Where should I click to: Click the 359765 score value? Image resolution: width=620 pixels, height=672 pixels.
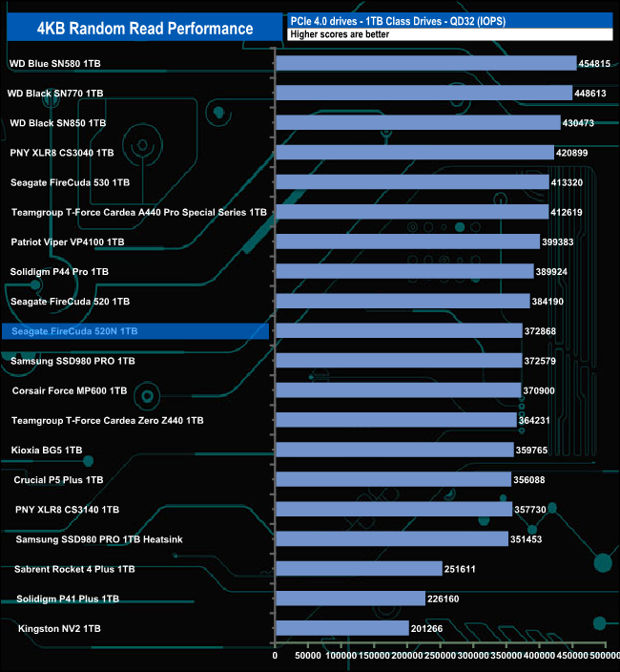[x=531, y=450]
